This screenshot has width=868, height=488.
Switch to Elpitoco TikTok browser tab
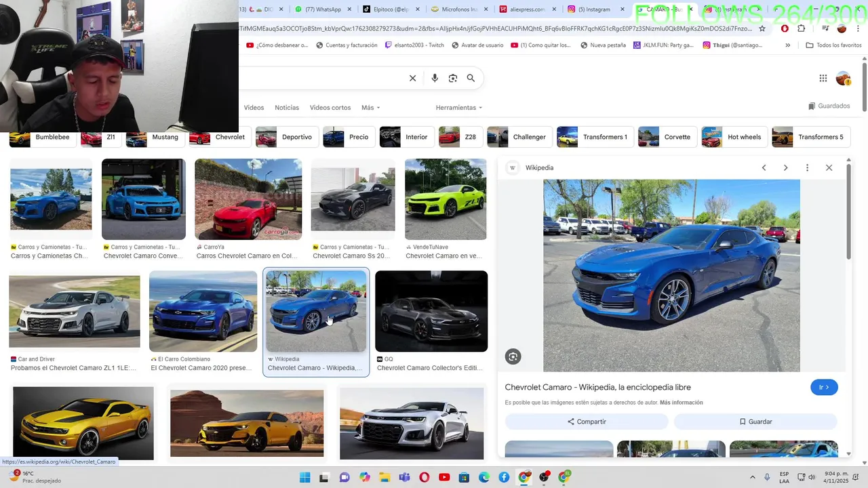click(x=390, y=9)
